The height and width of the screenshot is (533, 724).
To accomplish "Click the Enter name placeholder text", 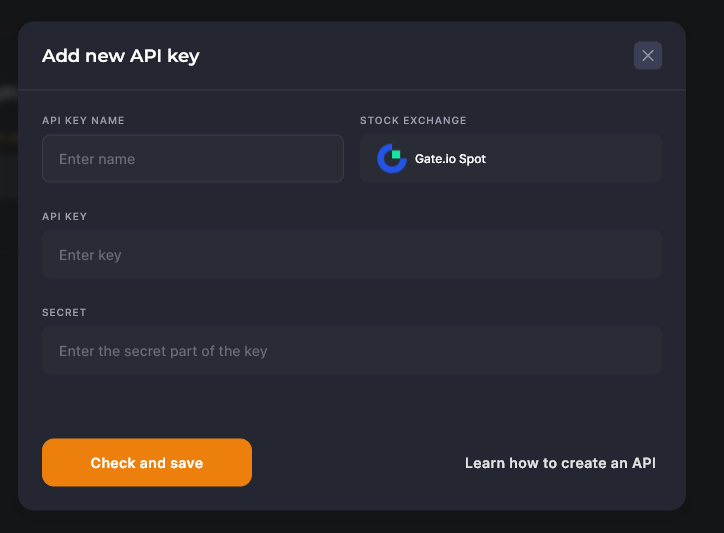I will click(x=97, y=159).
